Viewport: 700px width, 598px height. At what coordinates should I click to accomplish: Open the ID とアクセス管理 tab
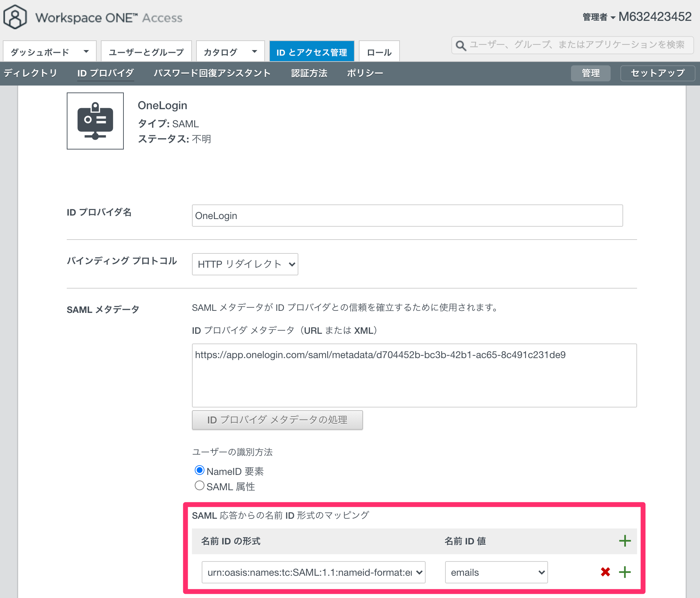(312, 52)
